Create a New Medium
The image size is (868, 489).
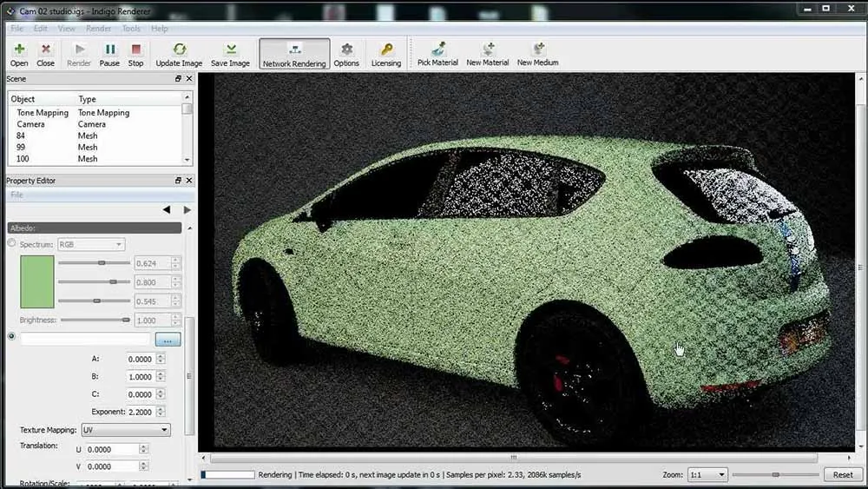click(x=537, y=49)
